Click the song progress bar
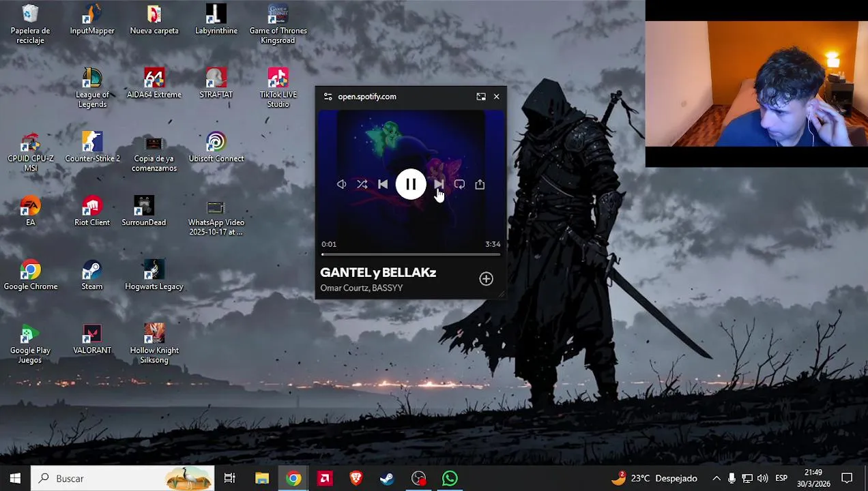Viewport: 868px width, 491px height. click(x=411, y=254)
